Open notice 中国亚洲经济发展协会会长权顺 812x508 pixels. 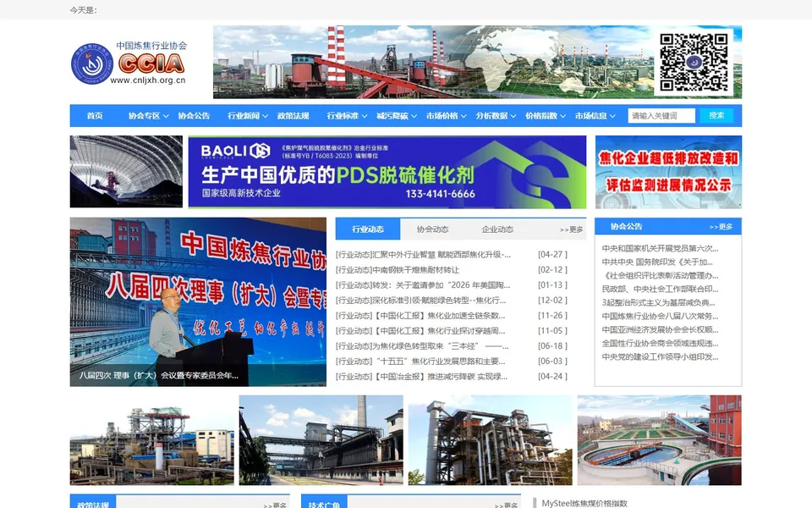point(661,329)
